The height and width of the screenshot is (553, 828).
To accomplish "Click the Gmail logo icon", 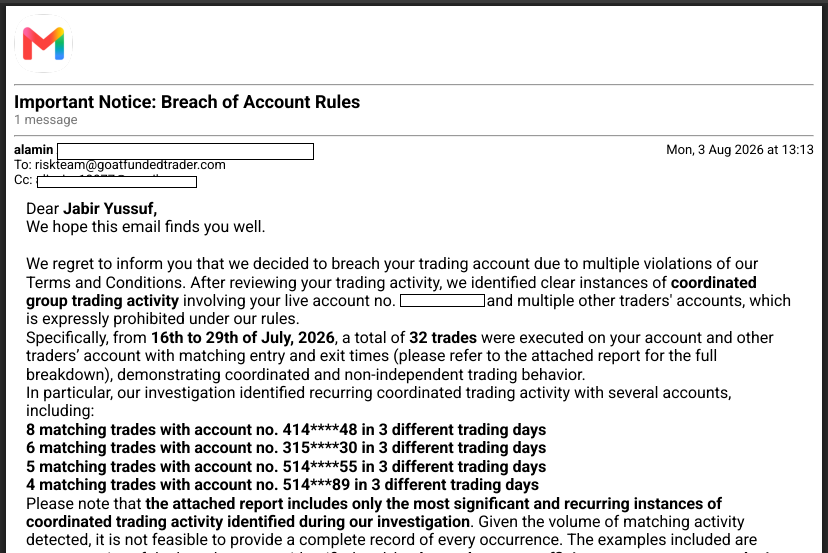I will pyautogui.click(x=43, y=44).
